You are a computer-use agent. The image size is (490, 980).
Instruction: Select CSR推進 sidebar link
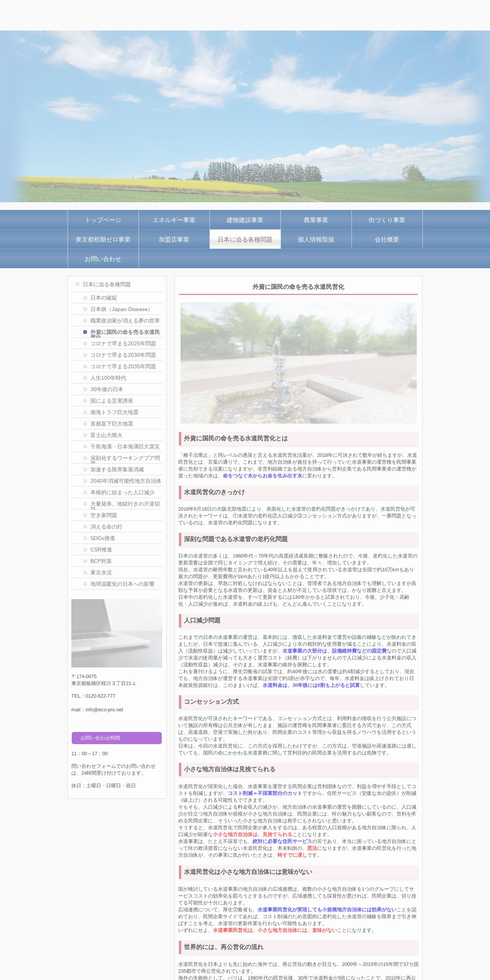click(117, 550)
